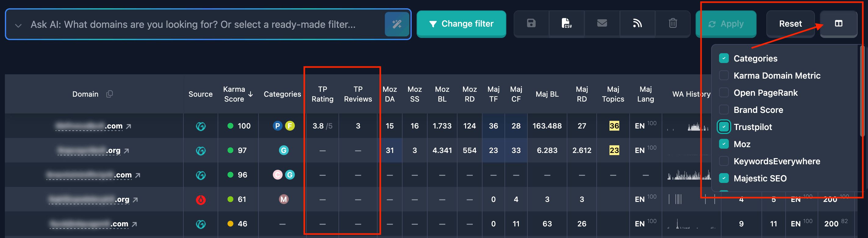The width and height of the screenshot is (868, 238).
Task: Click the RSS feed icon
Action: [x=637, y=24]
